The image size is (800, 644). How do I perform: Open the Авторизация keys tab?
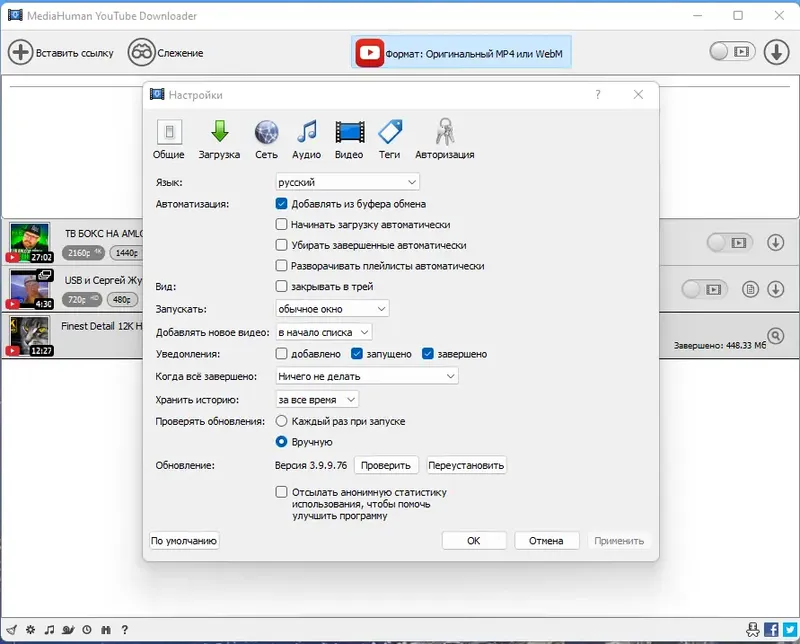click(x=445, y=139)
